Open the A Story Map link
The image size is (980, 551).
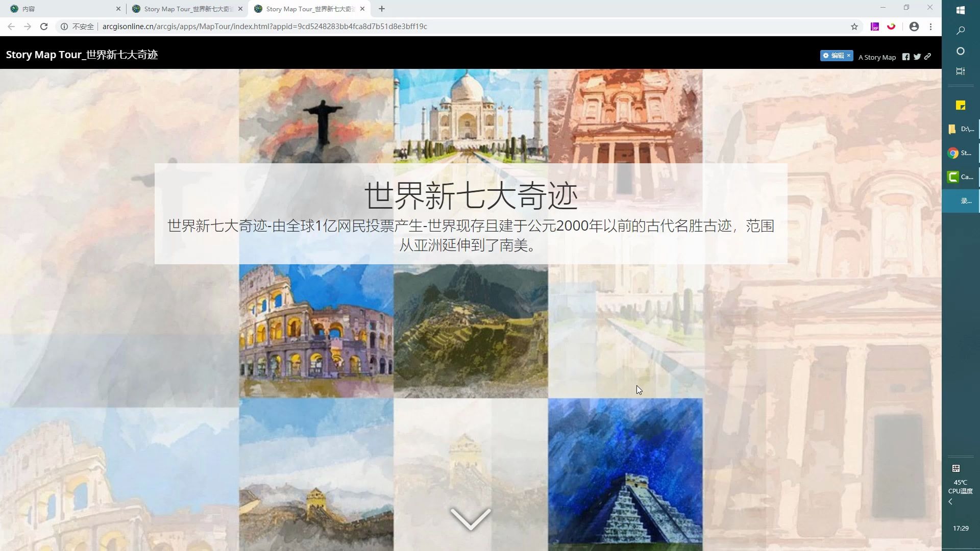point(877,57)
